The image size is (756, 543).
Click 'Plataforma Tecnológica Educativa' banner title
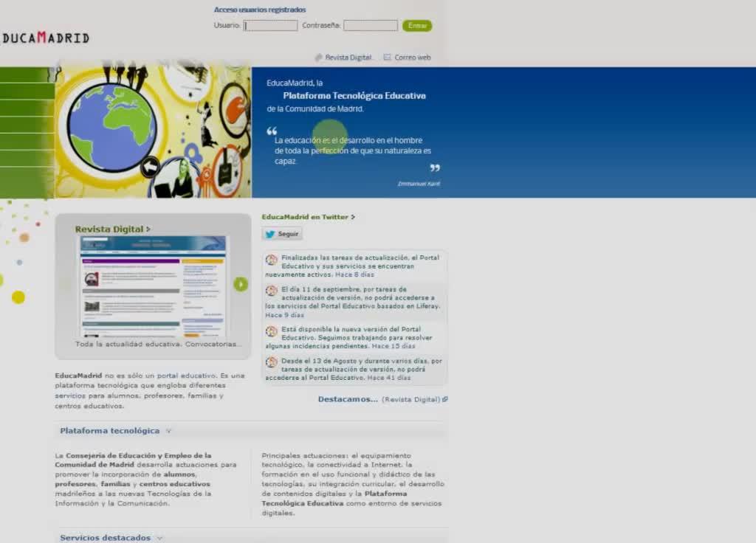coord(354,96)
